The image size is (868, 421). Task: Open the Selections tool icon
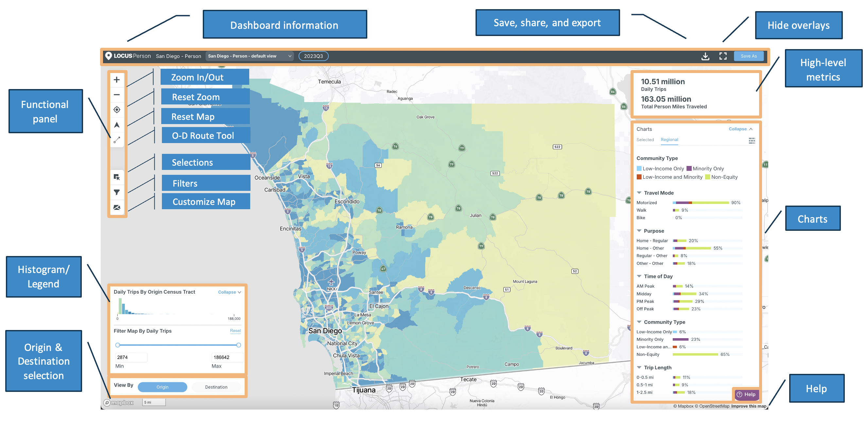coord(116,177)
